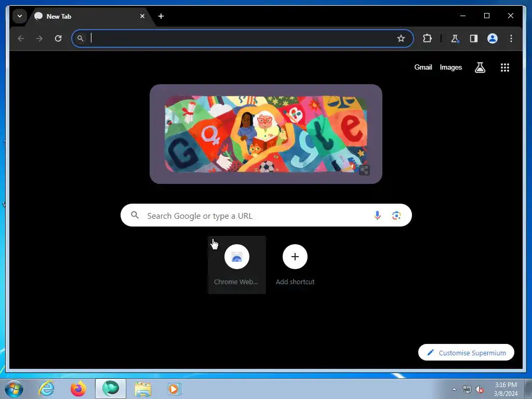Screen dimensions: 532x399
Task: Open the Google apps grid
Action: (x=505, y=68)
